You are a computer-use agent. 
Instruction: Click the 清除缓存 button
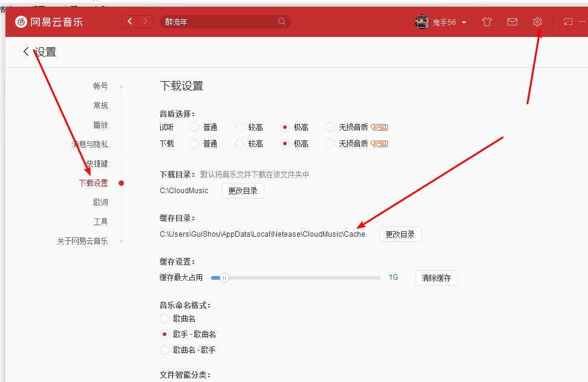point(437,278)
